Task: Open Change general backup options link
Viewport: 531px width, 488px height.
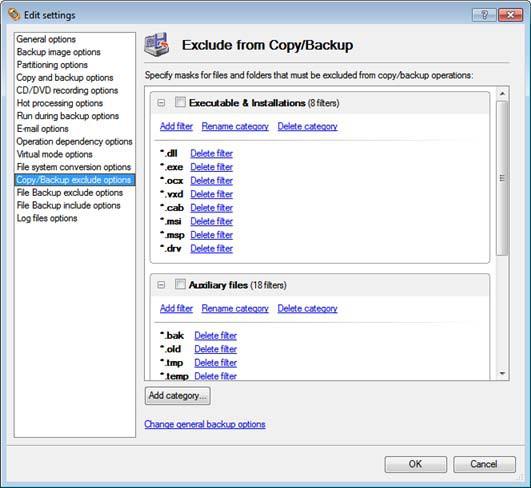Action: pyautogui.click(x=205, y=424)
